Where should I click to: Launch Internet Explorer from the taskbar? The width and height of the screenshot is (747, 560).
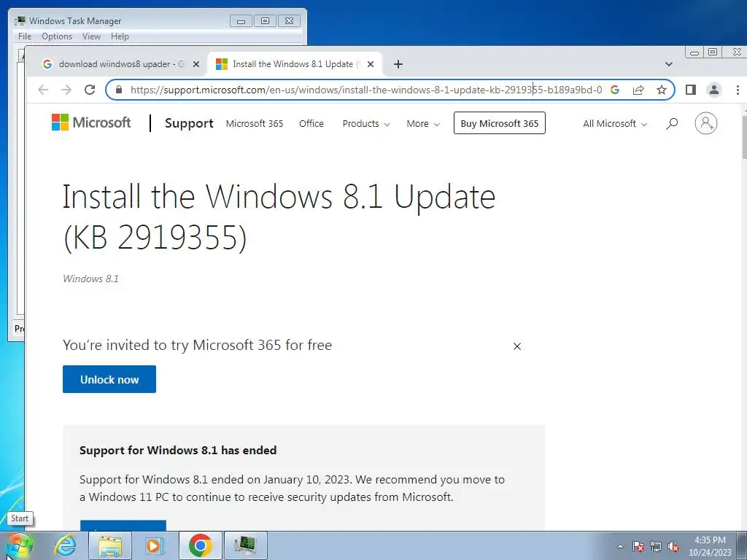pos(65,545)
